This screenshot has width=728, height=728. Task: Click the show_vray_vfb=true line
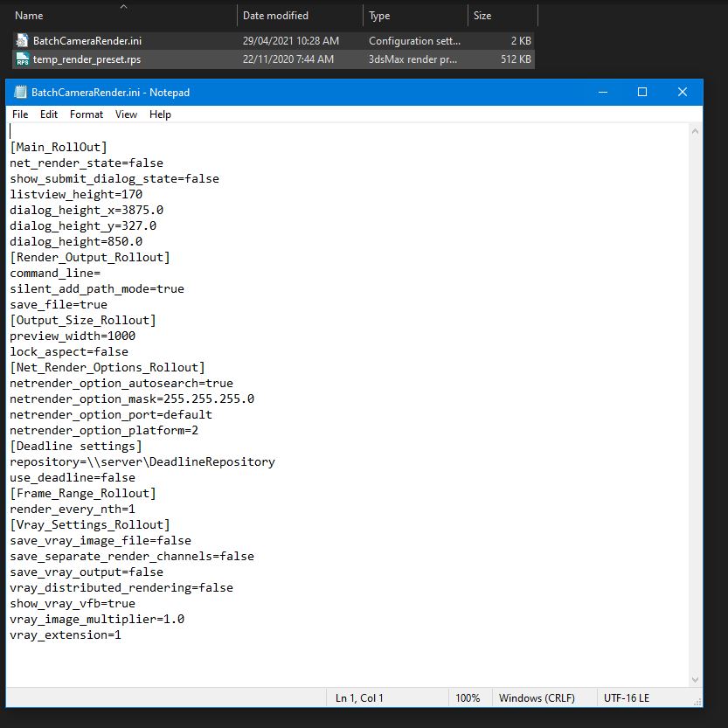(x=73, y=604)
